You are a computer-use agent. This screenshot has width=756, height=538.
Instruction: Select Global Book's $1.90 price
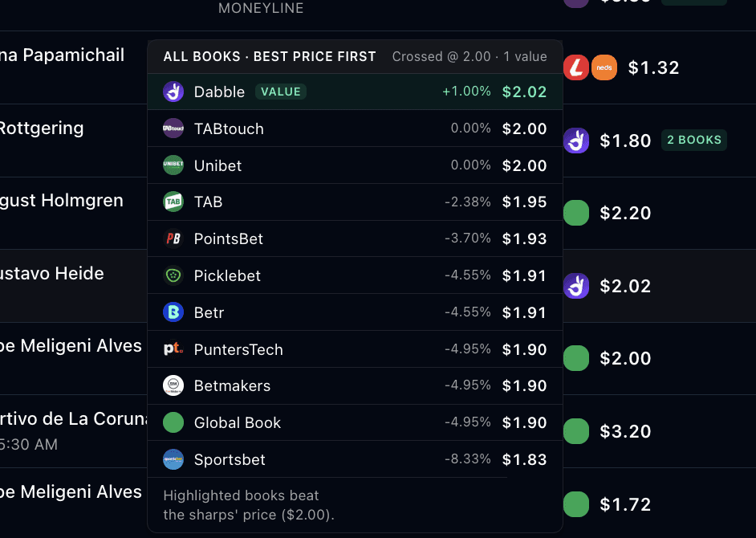pos(524,422)
